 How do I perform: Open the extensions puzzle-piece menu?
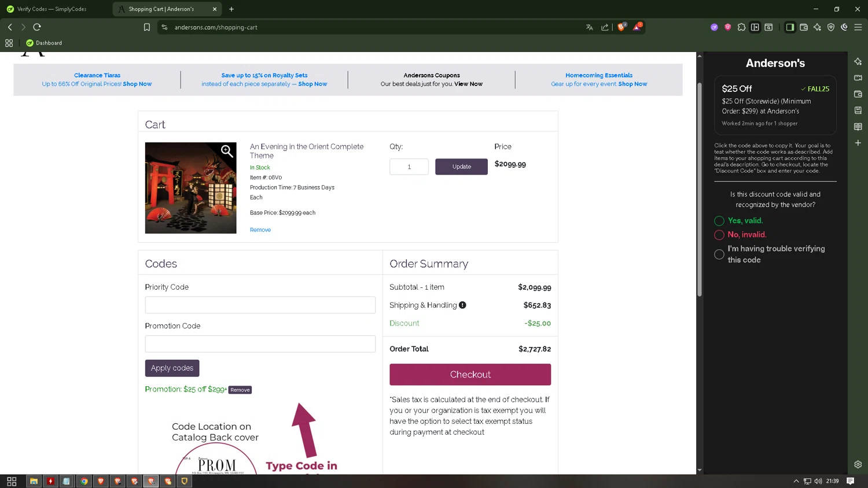tap(741, 27)
